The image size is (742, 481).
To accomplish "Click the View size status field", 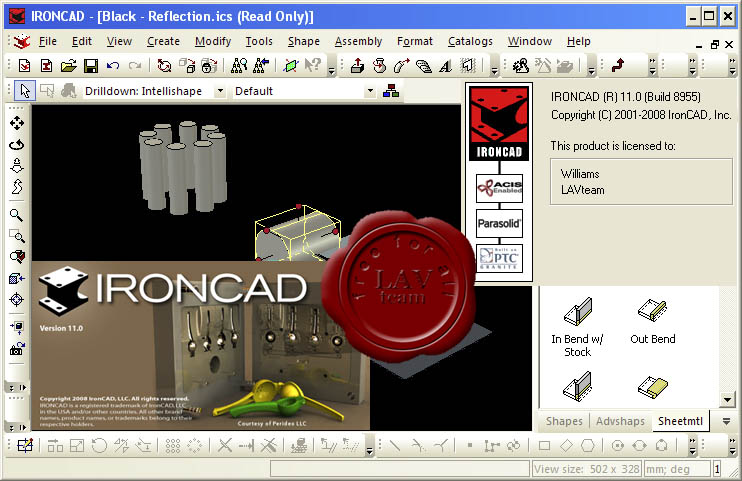I will 587,469.
